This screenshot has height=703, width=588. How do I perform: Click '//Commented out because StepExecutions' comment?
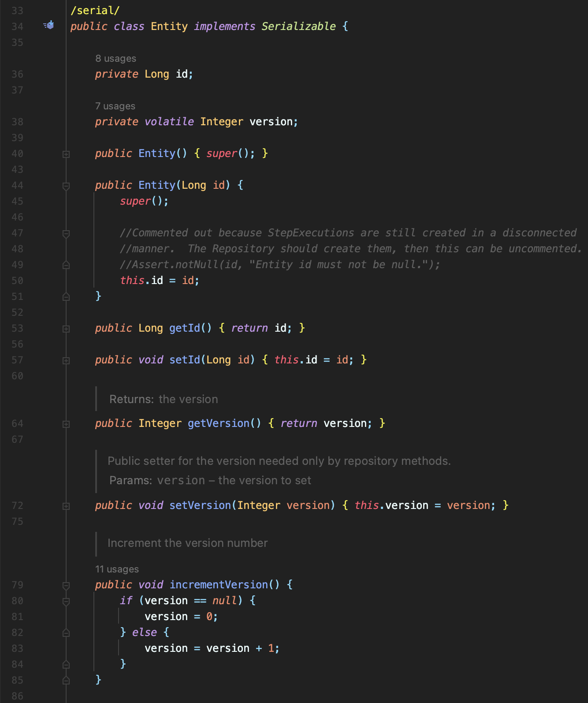[348, 233]
